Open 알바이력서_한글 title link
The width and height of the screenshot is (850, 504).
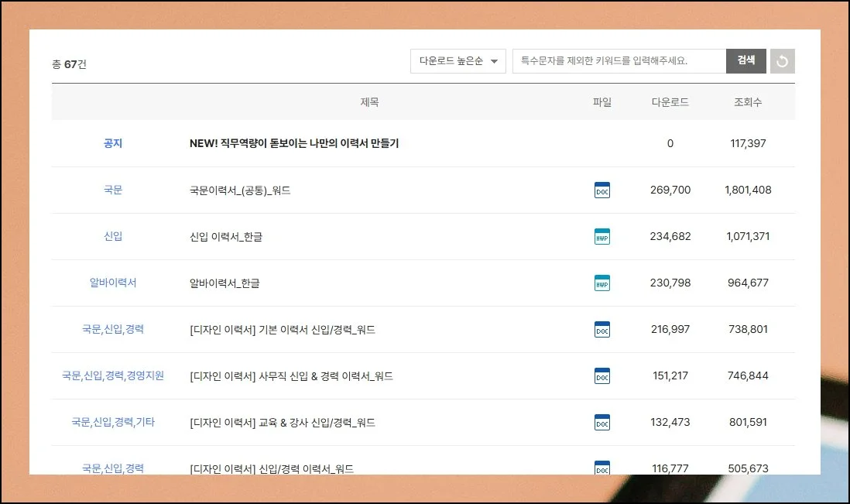[224, 283]
